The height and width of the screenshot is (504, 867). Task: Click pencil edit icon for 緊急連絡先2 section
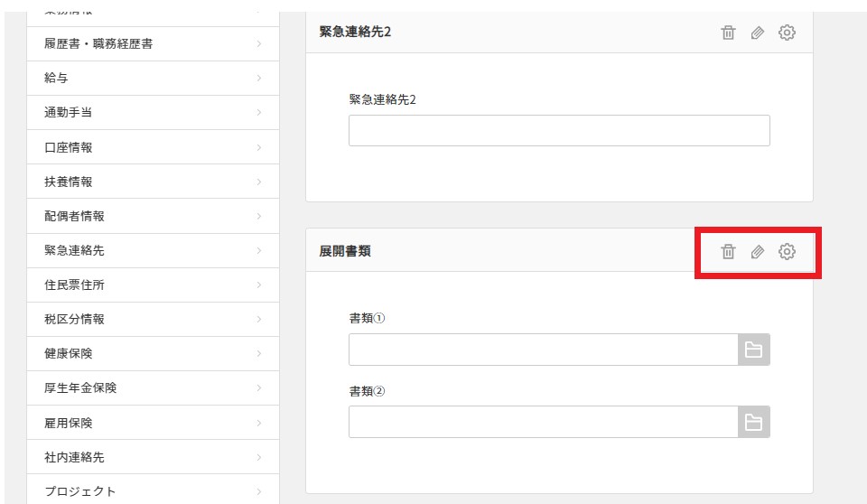click(757, 33)
